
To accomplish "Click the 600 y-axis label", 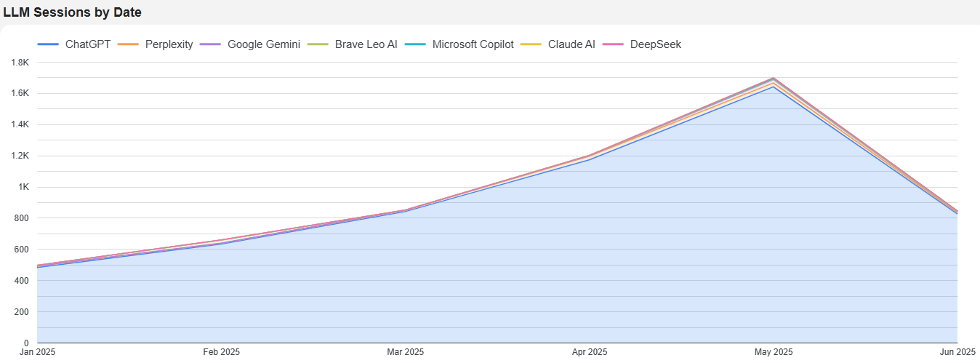I will (x=21, y=250).
